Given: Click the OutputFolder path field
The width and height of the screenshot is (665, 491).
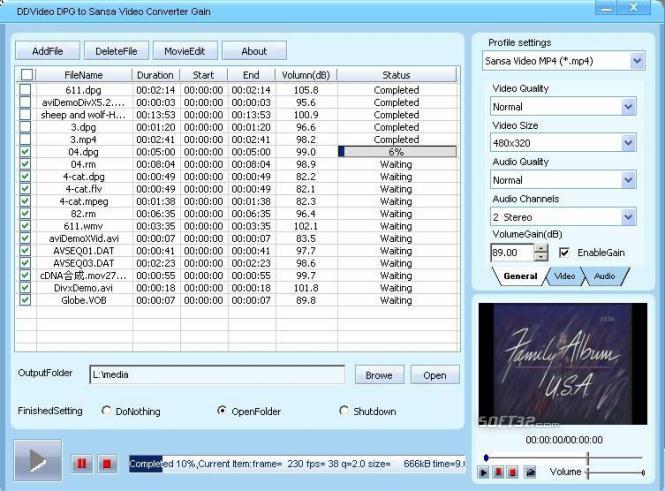Looking at the screenshot, I should (x=217, y=374).
